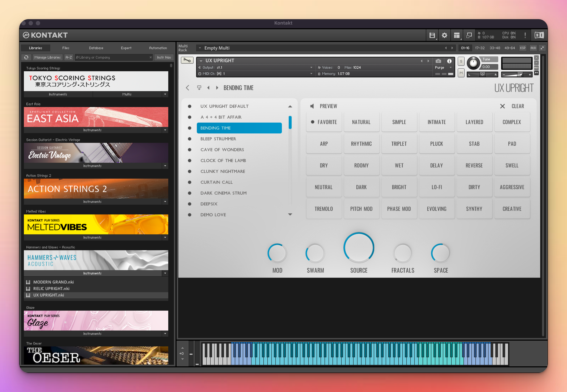Expand Hammers and Waves options arrow
567x392 pixels.
click(x=165, y=273)
